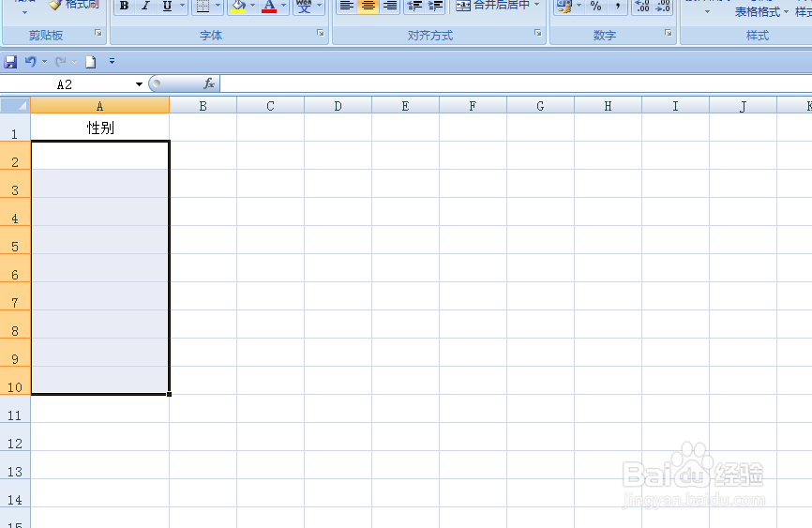Screen dimensions: 812x528
Task: Click the Name Box showing A2
Action: tap(66, 84)
